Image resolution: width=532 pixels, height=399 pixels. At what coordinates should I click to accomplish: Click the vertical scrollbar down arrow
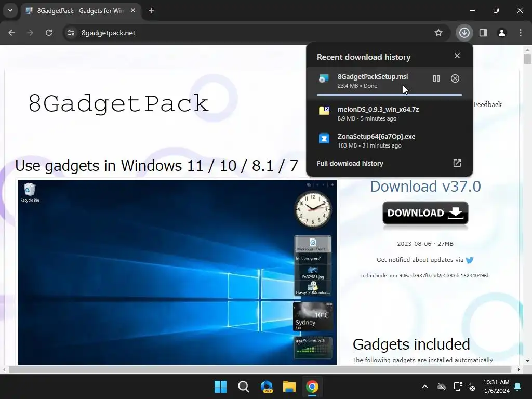(x=527, y=361)
